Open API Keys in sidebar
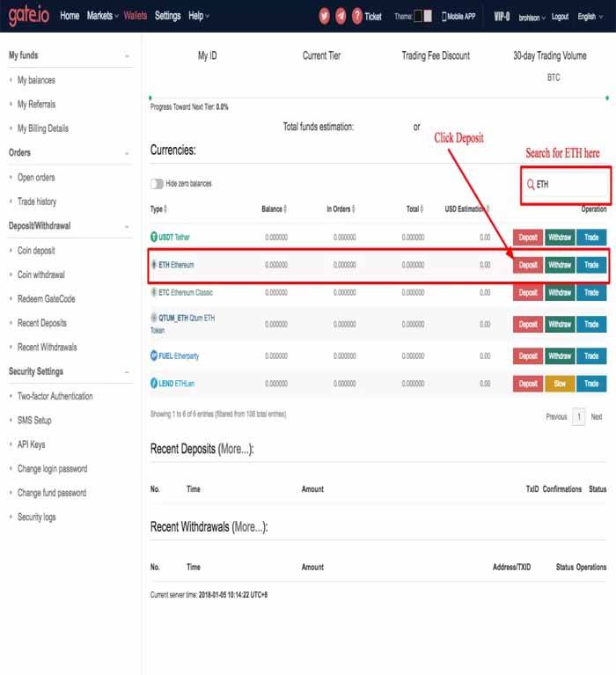616x675 pixels. point(31,444)
